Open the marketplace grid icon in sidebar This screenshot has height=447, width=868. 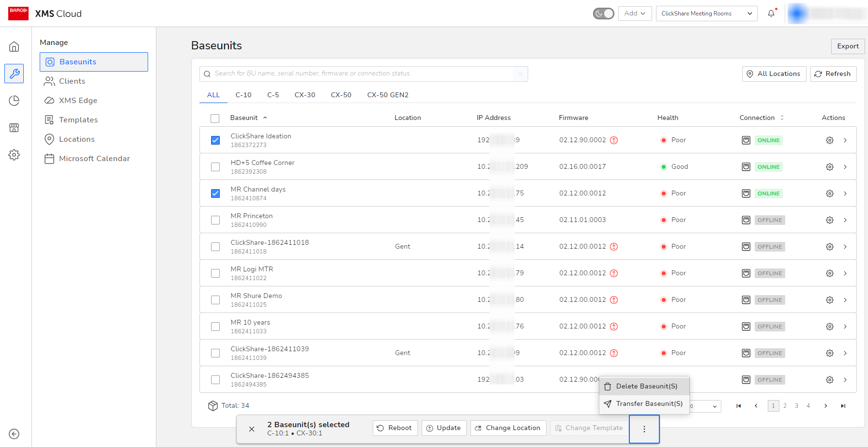(x=14, y=128)
